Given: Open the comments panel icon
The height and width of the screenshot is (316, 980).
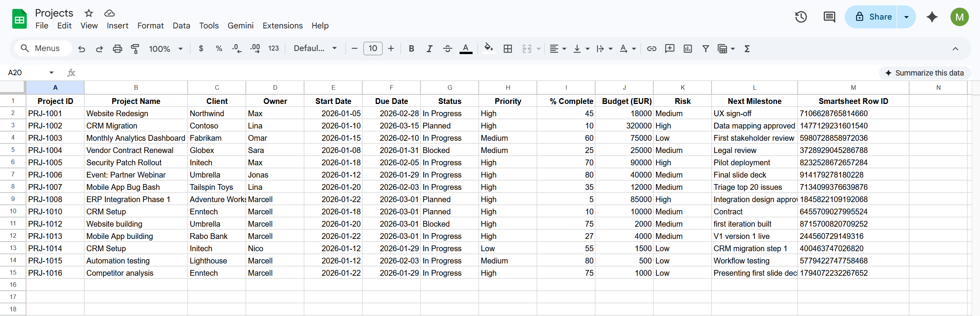Looking at the screenshot, I should [829, 17].
